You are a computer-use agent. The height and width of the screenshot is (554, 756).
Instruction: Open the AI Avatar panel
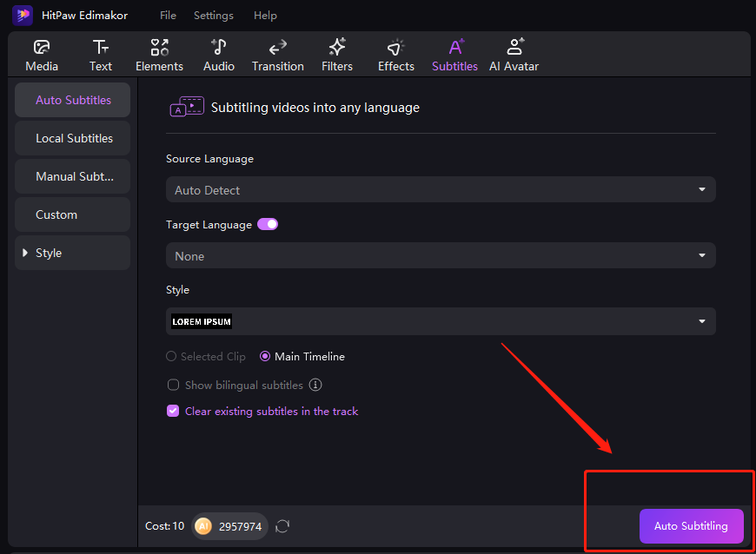coord(514,56)
